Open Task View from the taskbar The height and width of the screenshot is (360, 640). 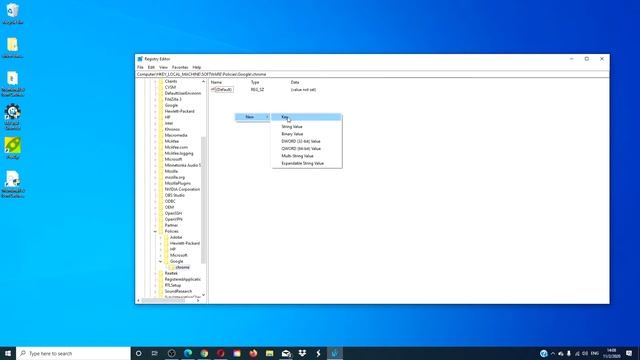pos(155,353)
